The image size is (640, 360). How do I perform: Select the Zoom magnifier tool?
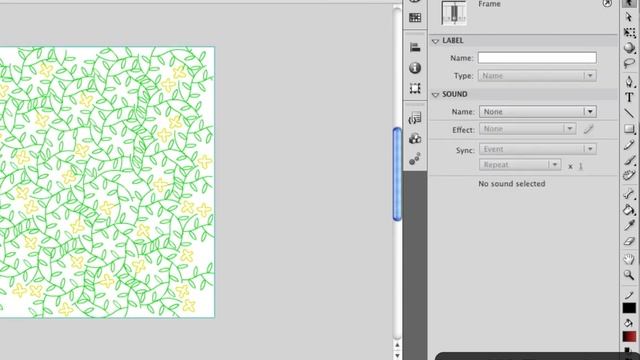point(629,275)
